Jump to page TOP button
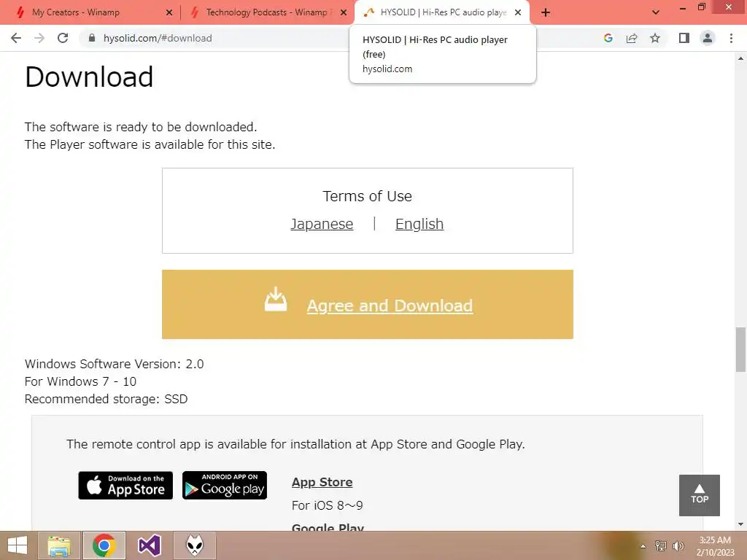The width and height of the screenshot is (747, 560). pos(700,495)
